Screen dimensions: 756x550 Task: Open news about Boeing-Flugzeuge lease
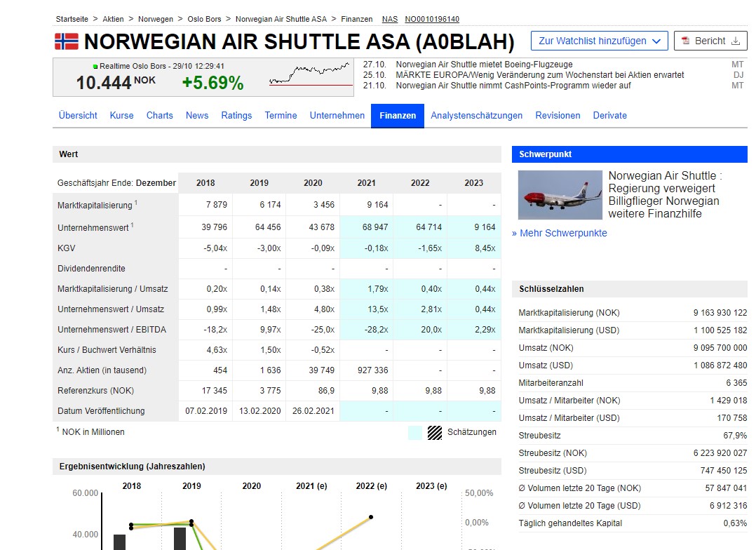(x=484, y=64)
